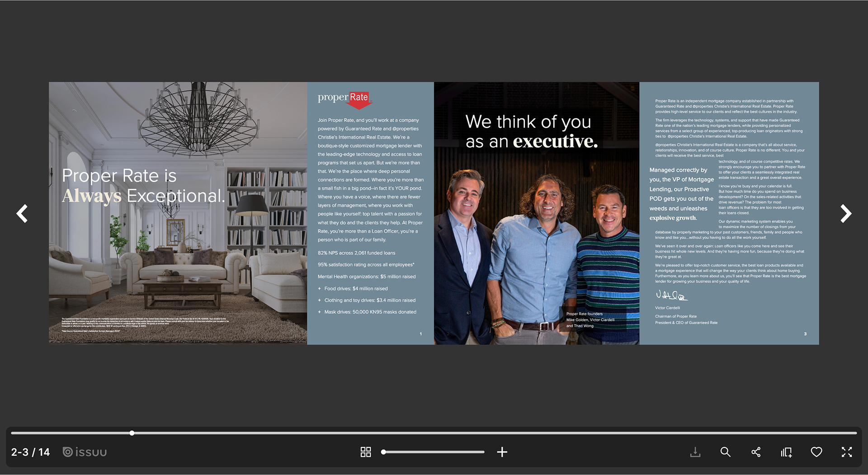
Task: Click the properRate logo on page 1
Action: (344, 99)
